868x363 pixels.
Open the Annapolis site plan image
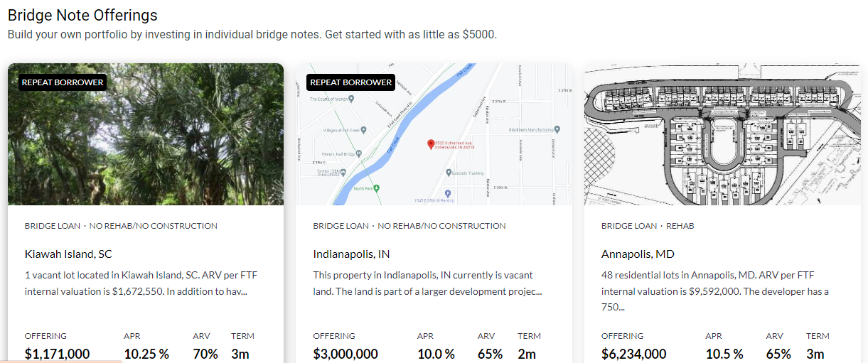pos(722,135)
